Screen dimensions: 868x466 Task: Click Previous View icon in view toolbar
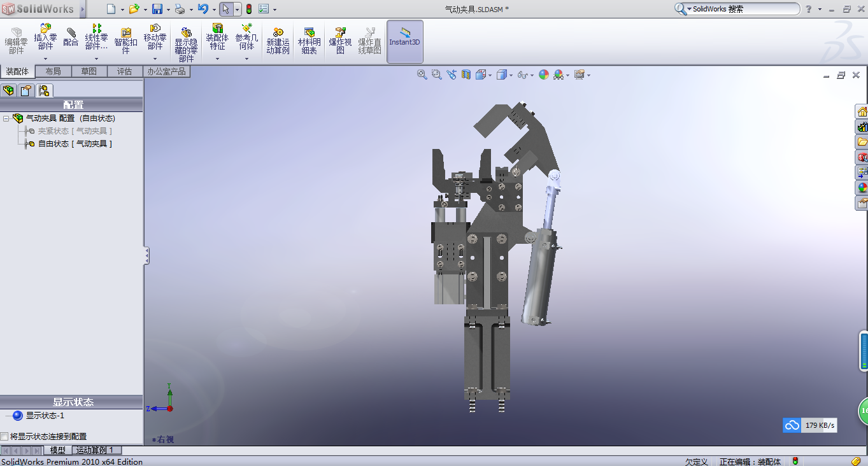pos(452,74)
